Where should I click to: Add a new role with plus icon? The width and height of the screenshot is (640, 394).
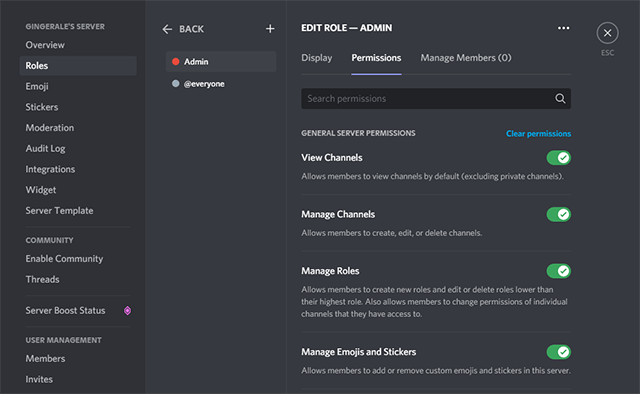(270, 29)
